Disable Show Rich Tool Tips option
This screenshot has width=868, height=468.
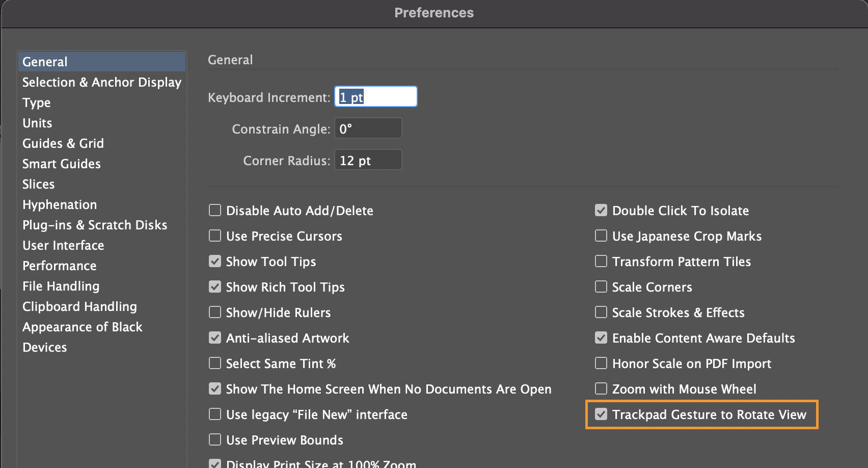click(215, 287)
